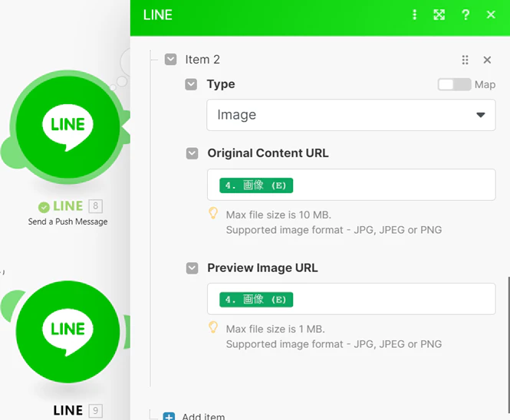Click the 'Max file size is 10 MB.' hint

[278, 215]
